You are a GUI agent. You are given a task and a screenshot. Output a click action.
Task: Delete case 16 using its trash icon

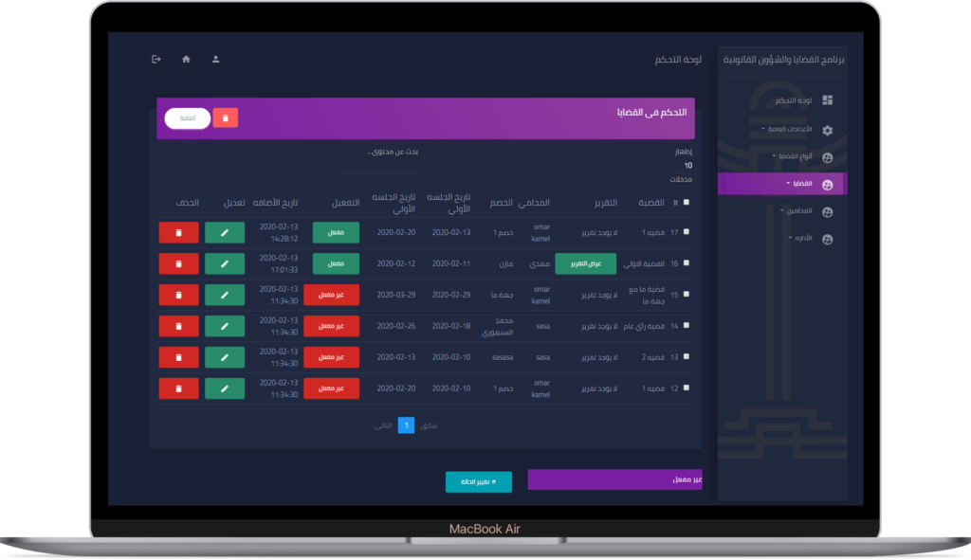178,263
